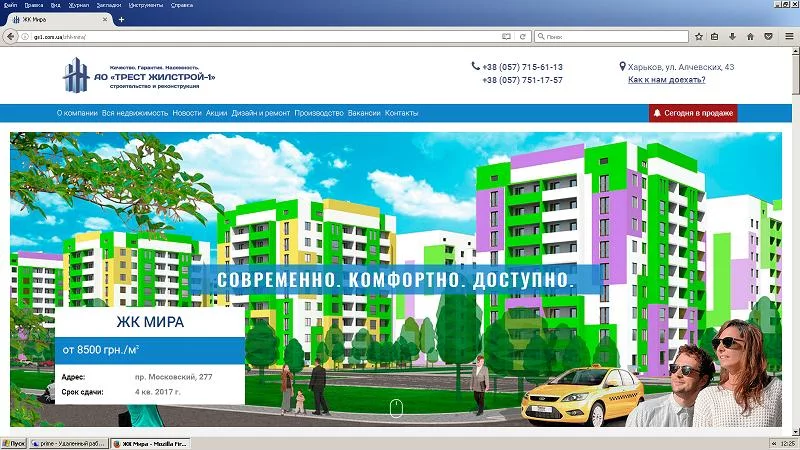The image size is (800, 450).
Task: Expand hidden system tray icons arrow
Action: (x=774, y=444)
